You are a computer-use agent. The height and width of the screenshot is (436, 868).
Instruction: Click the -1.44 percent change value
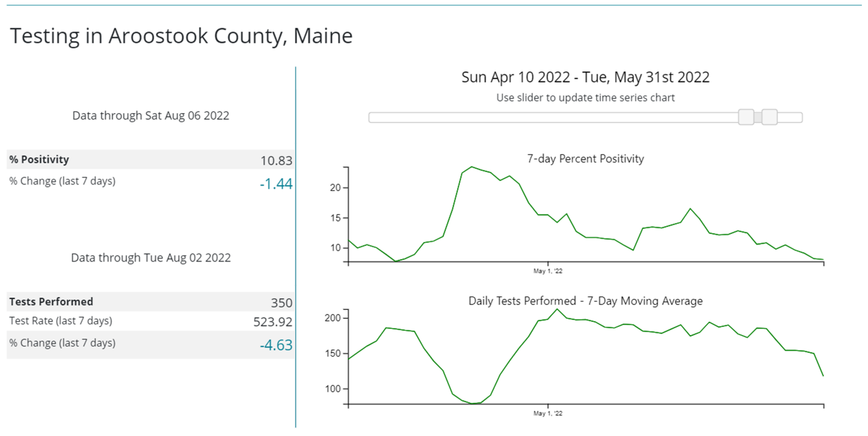click(x=276, y=184)
